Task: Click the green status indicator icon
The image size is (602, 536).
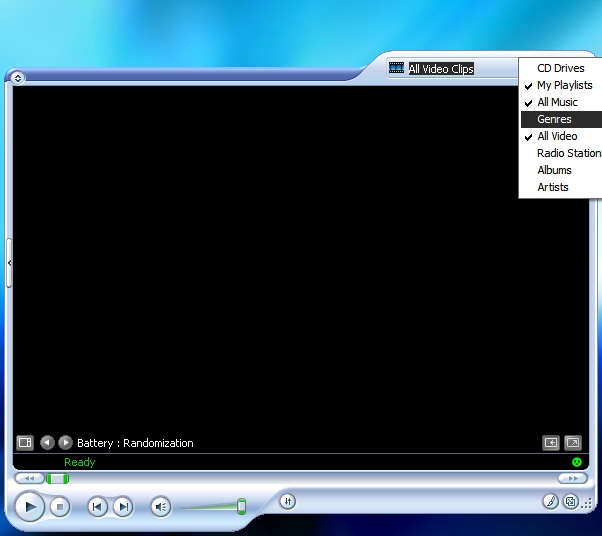Action: [x=577, y=462]
